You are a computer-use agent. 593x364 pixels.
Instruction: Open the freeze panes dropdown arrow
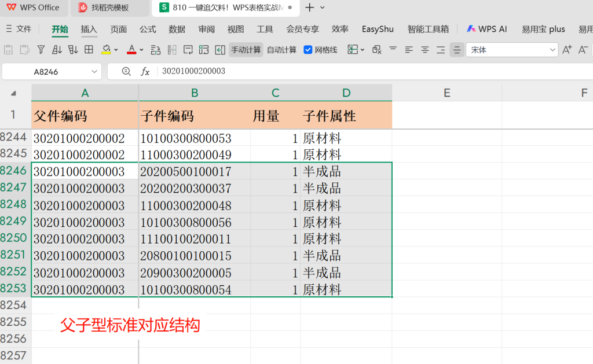coord(363,50)
